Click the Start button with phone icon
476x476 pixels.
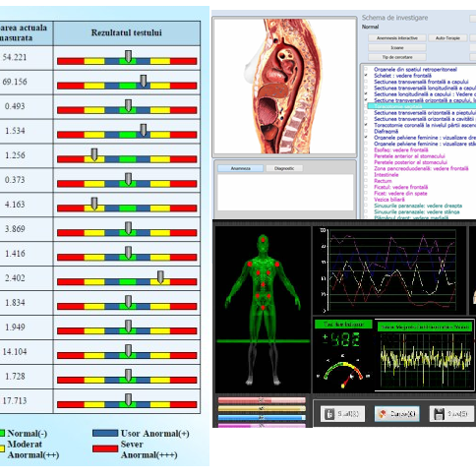(x=342, y=414)
